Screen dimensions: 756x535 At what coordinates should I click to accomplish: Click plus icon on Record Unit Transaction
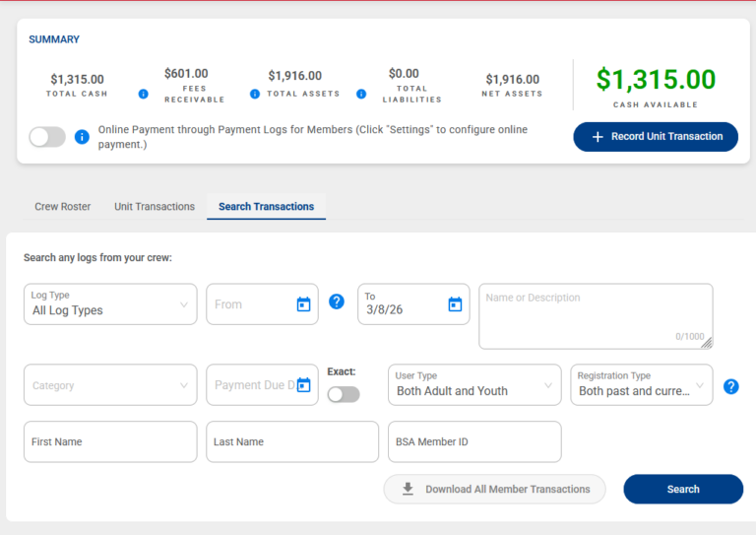pyautogui.click(x=598, y=137)
